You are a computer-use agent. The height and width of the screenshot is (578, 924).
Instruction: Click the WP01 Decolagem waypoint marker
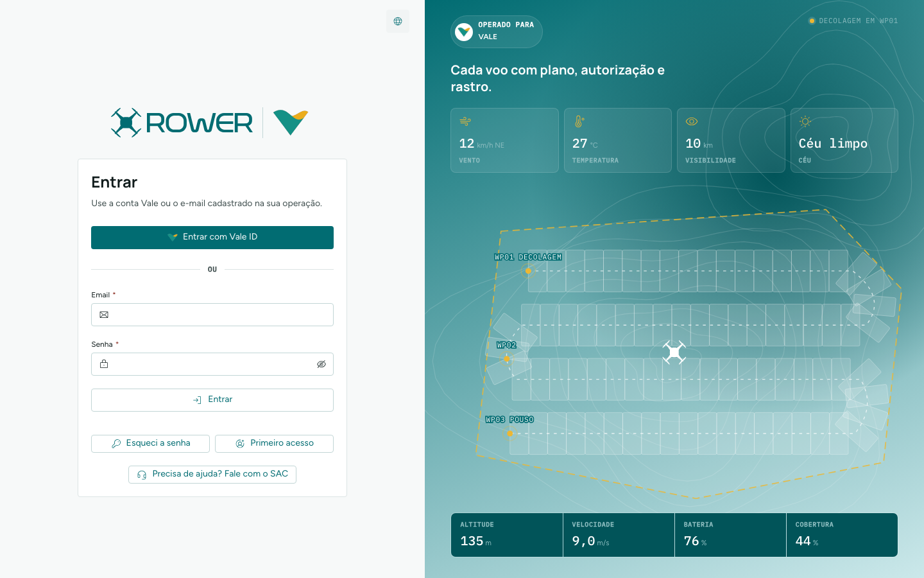528,271
